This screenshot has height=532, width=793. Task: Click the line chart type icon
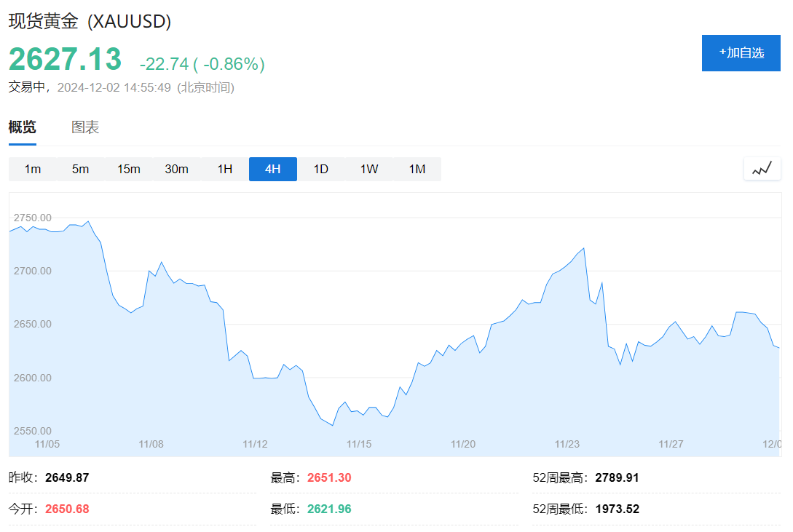pos(762,169)
